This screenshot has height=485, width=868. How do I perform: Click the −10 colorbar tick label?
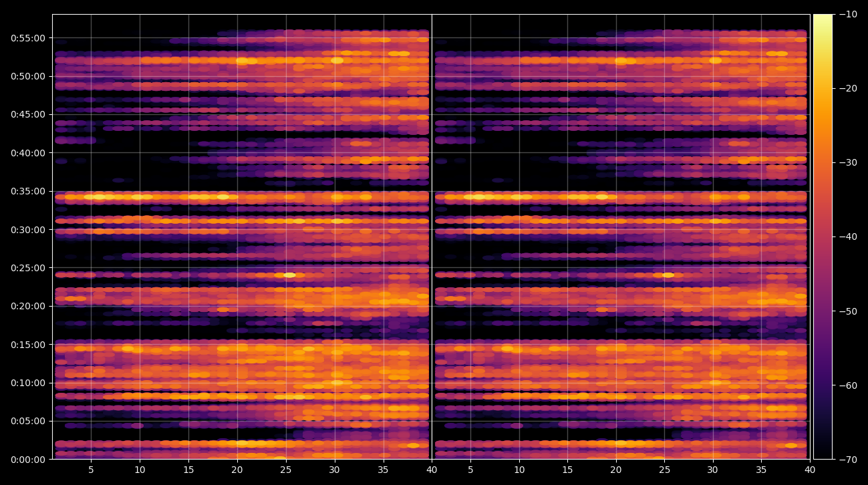tap(849, 14)
